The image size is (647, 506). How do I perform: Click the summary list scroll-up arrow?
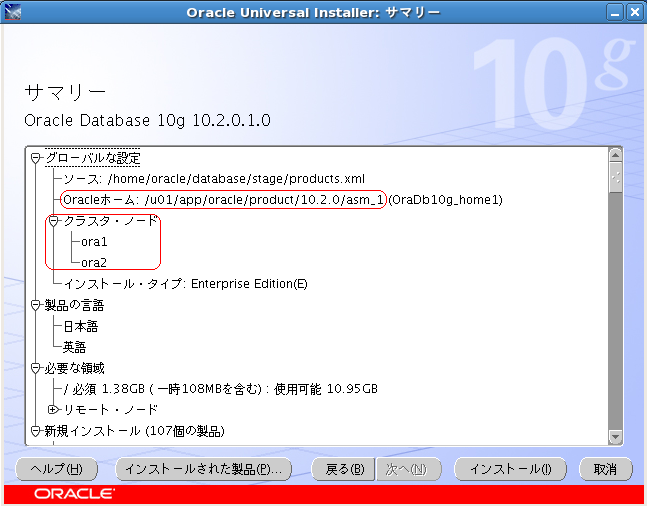point(615,155)
